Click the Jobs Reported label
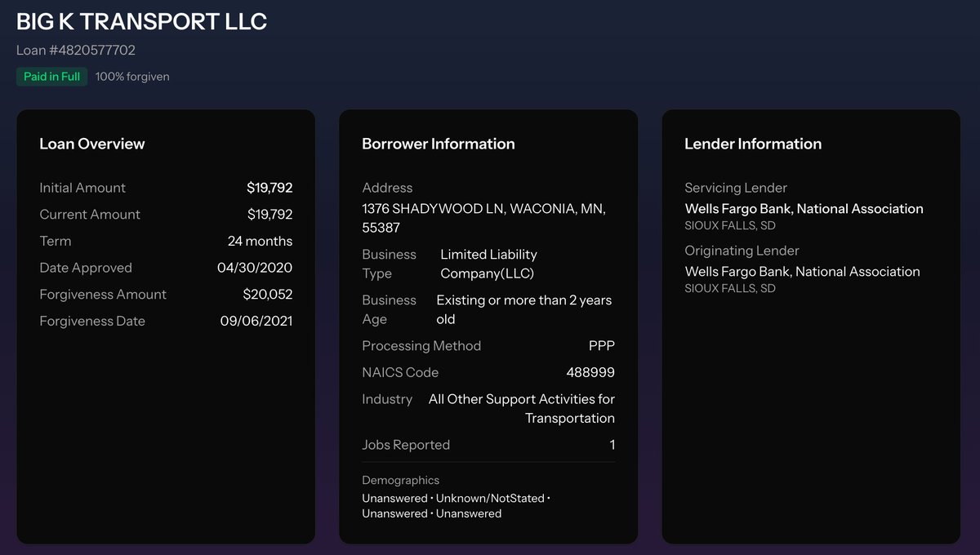 tap(406, 445)
